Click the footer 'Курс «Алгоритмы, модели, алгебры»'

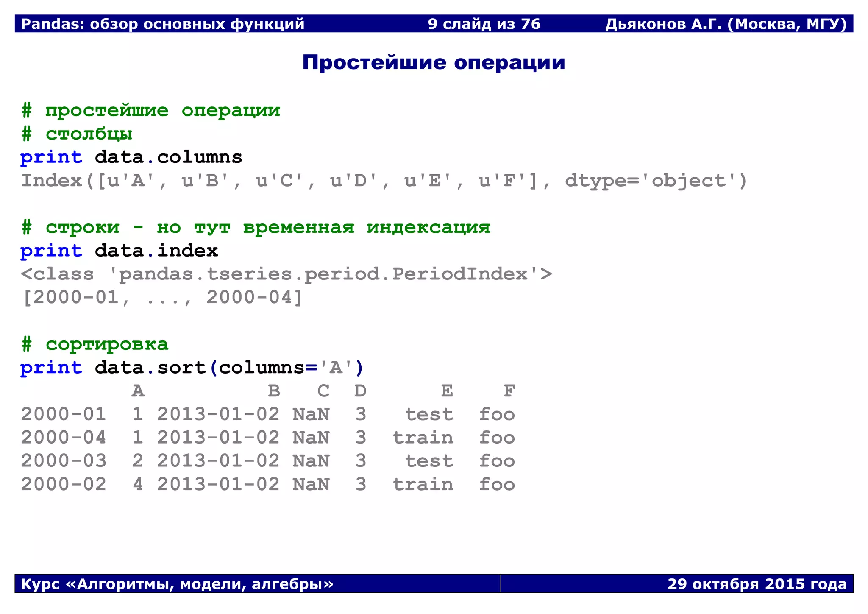[177, 584]
